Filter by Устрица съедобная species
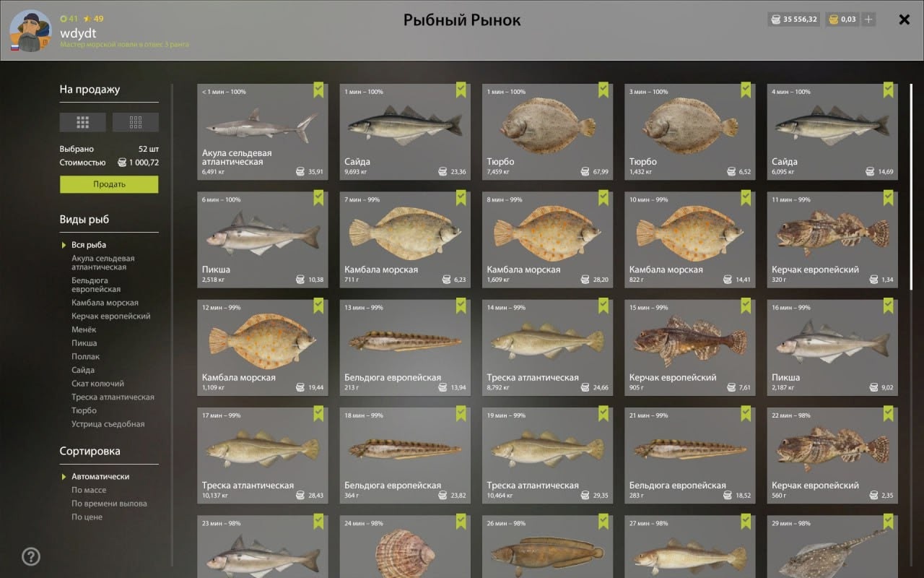The image size is (924, 578). coord(108,424)
